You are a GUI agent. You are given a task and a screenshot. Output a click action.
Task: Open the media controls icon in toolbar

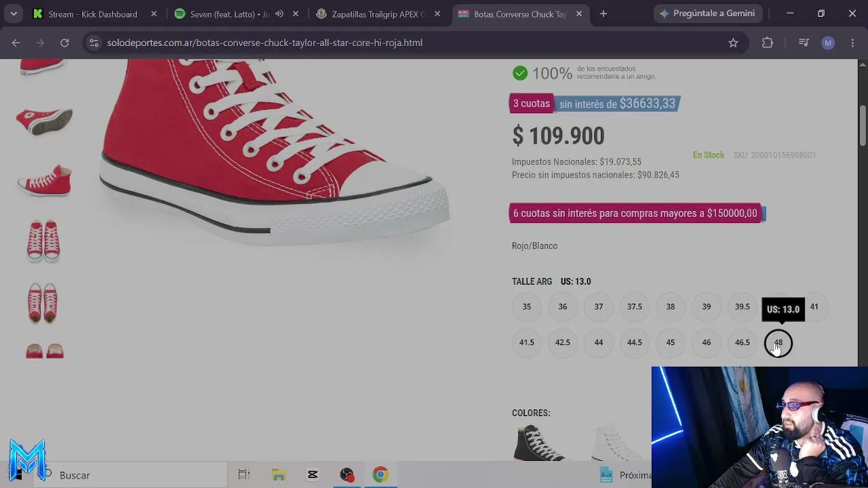click(804, 43)
